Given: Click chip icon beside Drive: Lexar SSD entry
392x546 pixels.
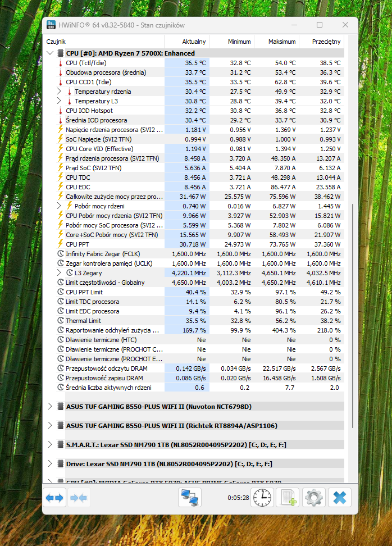Looking at the screenshot, I should (x=61, y=464).
